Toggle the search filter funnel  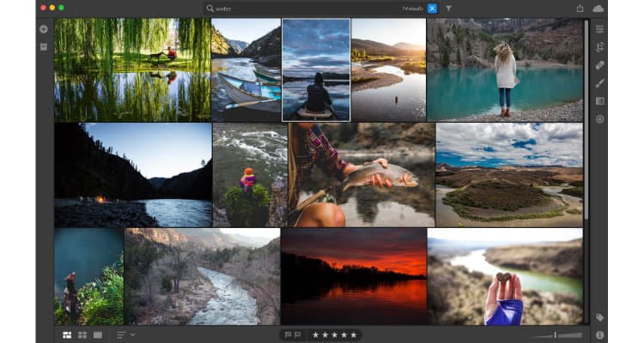coord(448,8)
